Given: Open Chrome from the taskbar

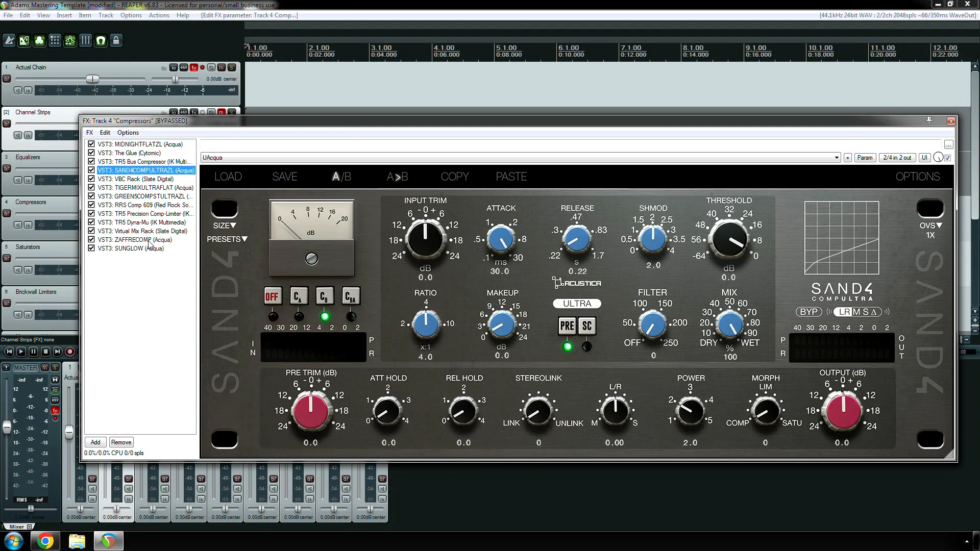Looking at the screenshot, I should [45, 541].
